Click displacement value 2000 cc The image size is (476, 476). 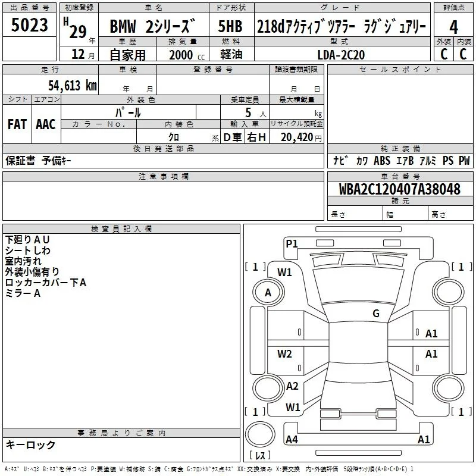[x=187, y=55]
